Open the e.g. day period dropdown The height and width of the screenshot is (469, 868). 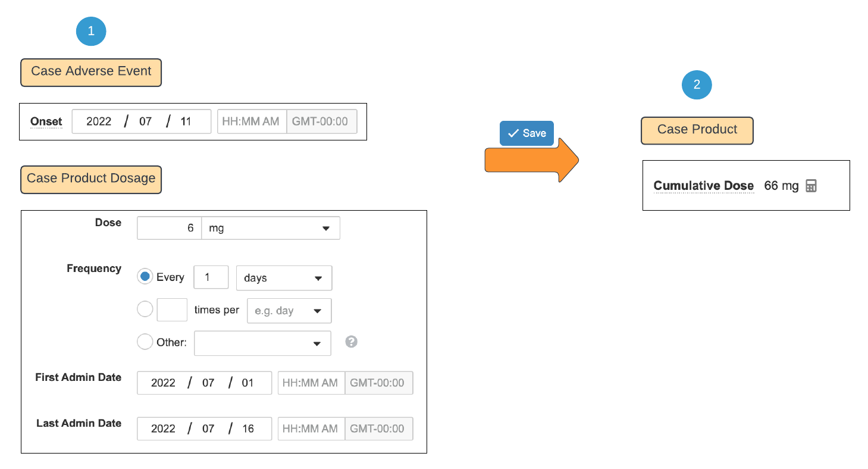289,311
